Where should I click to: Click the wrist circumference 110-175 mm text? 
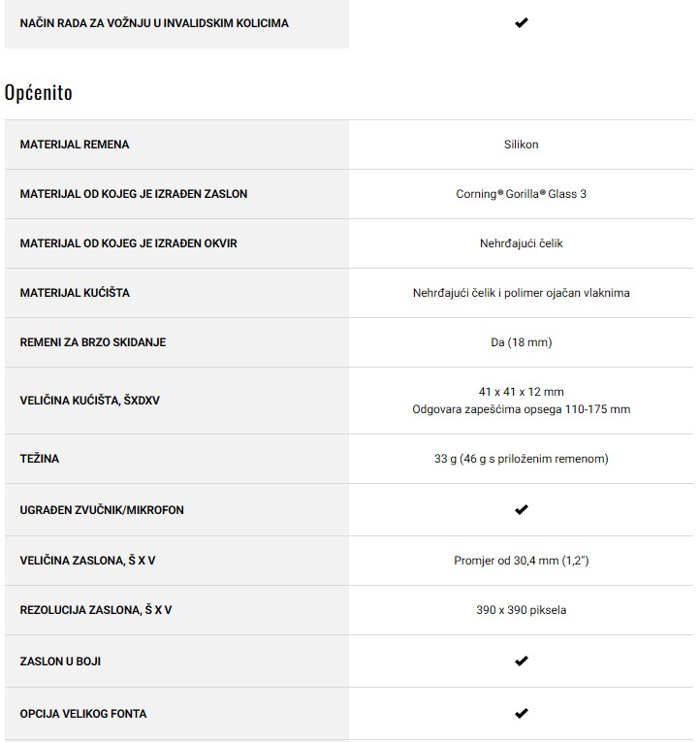click(x=521, y=409)
